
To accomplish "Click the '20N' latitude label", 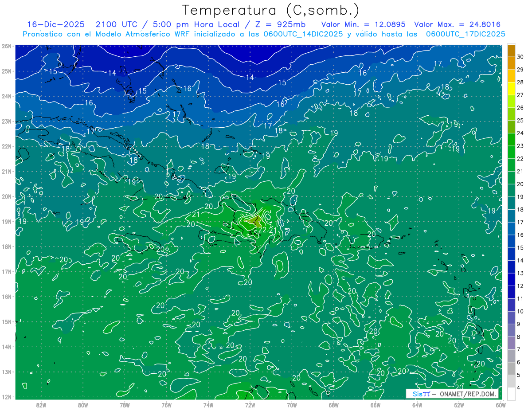I will (x=6, y=196).
